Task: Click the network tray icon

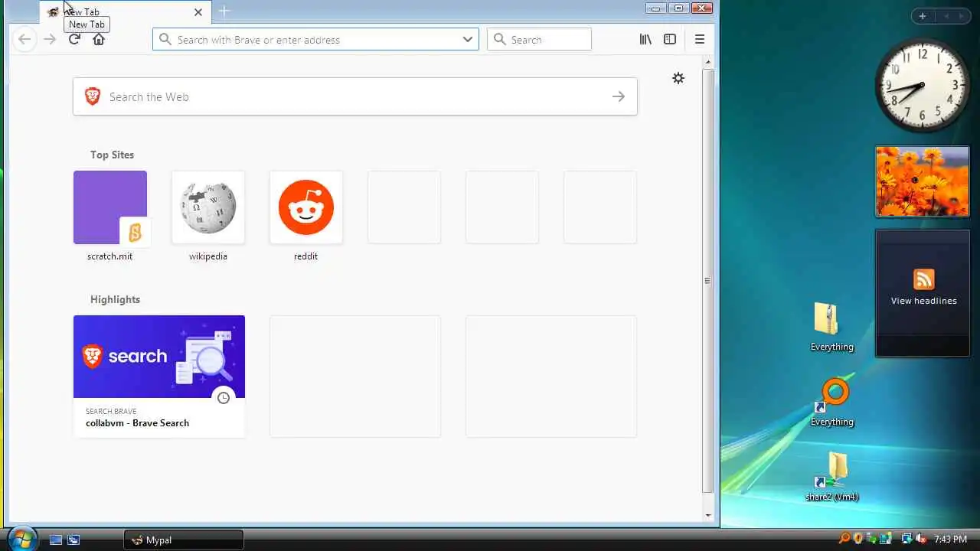Action: (906, 539)
